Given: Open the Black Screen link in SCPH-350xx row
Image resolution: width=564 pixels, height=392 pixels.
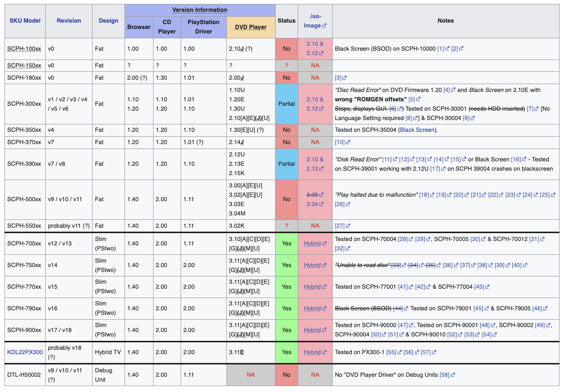Looking at the screenshot, I should point(417,130).
